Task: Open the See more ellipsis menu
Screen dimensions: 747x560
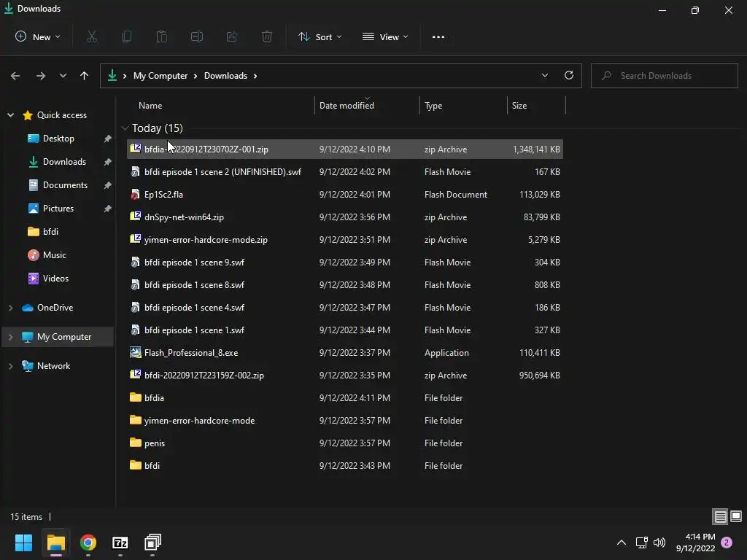Action: [x=438, y=36]
